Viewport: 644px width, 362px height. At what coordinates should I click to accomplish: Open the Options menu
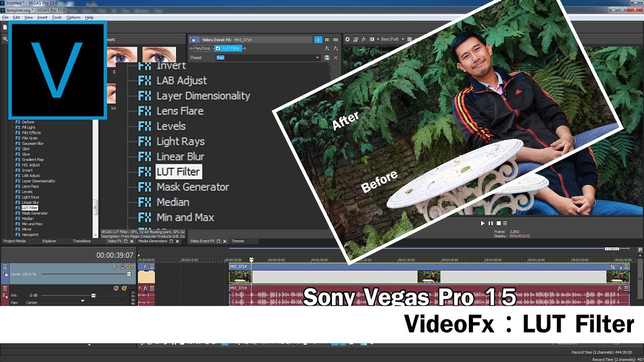point(73,17)
